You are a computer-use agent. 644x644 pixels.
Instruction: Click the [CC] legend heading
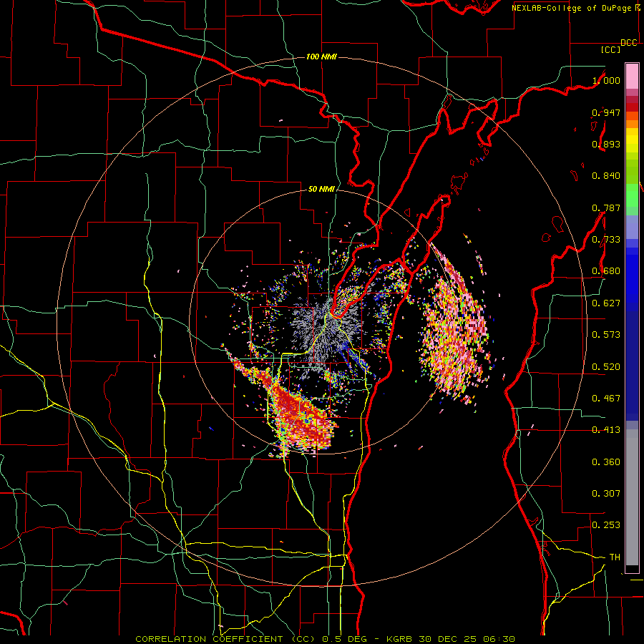point(610,49)
